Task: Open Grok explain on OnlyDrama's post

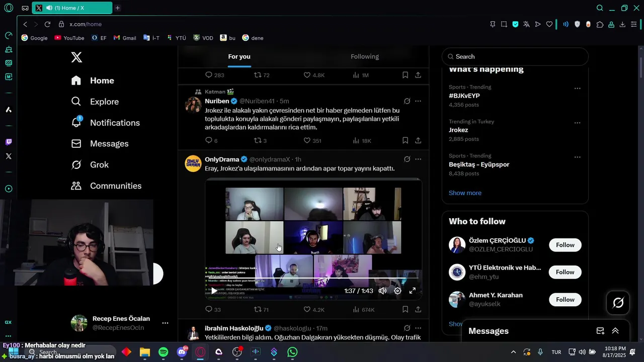Action: (x=407, y=159)
